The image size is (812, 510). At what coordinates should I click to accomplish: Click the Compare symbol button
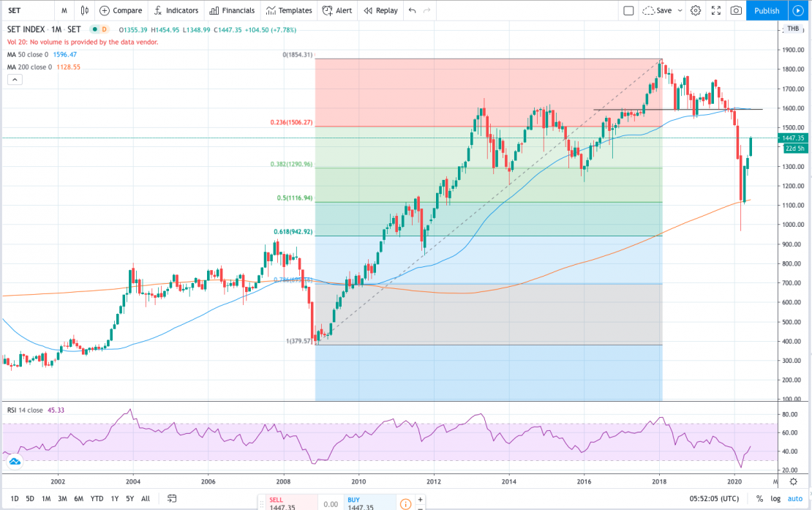(x=121, y=10)
